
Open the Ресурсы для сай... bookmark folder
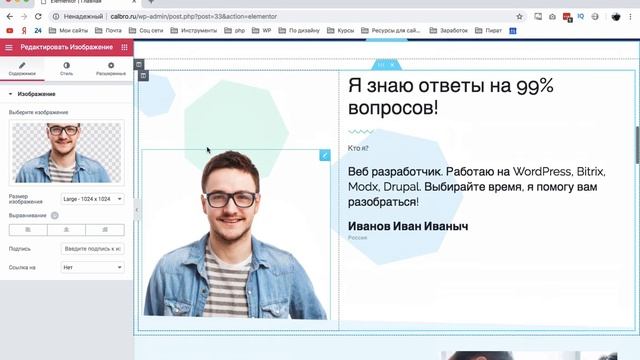(390, 31)
